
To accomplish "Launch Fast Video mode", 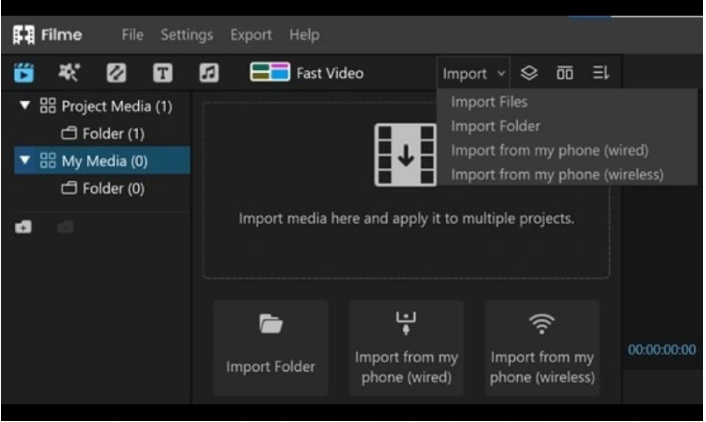I will [330, 73].
